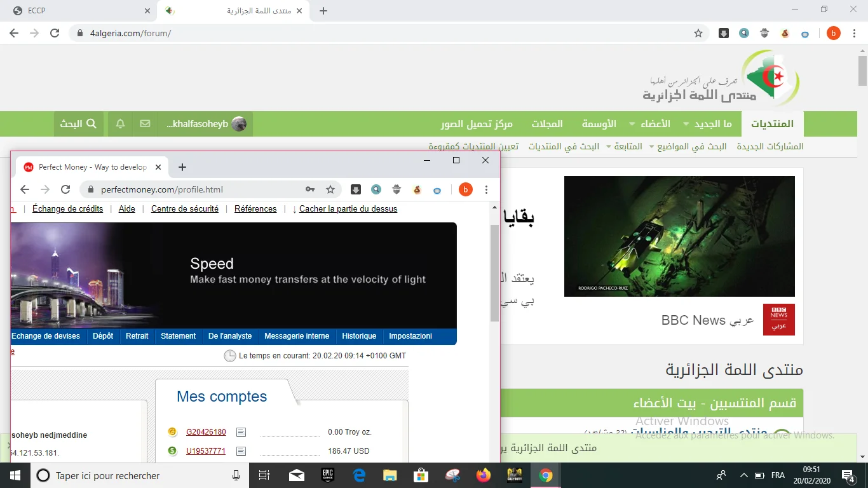The image size is (868, 488).
Task: Open the Dépôt menu in Perfect Money
Action: point(103,336)
